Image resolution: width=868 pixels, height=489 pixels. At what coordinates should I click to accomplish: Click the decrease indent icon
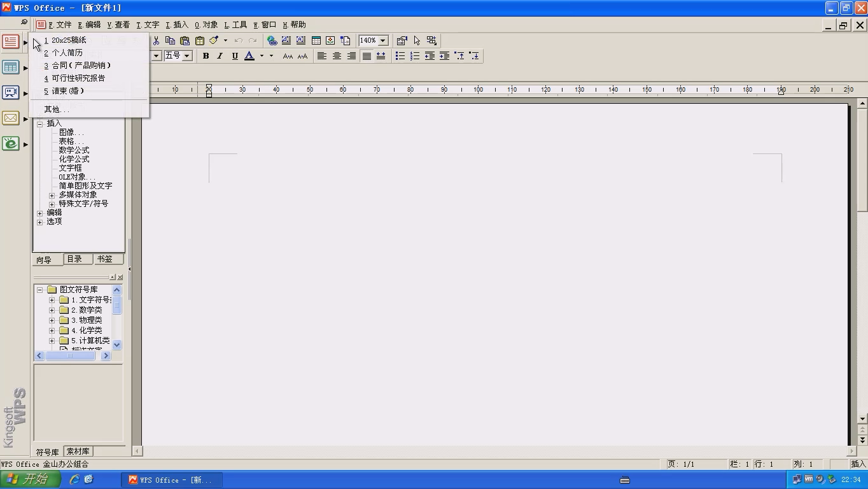430,56
